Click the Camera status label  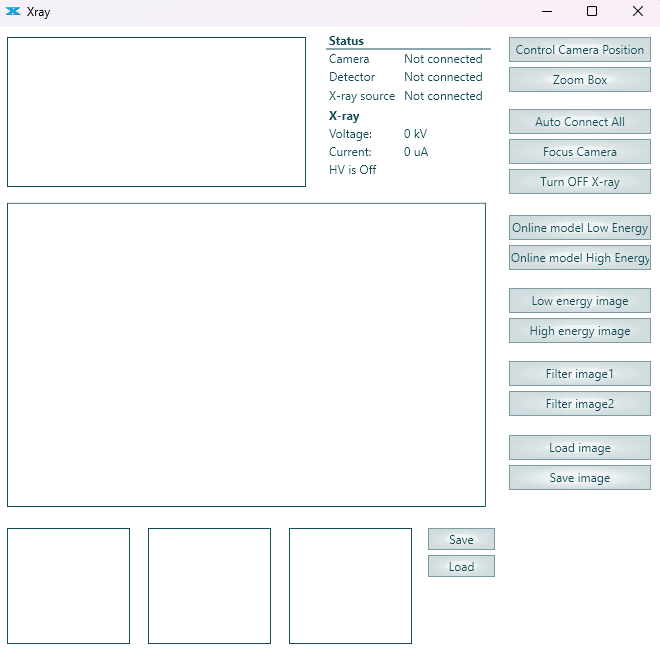(x=349, y=59)
